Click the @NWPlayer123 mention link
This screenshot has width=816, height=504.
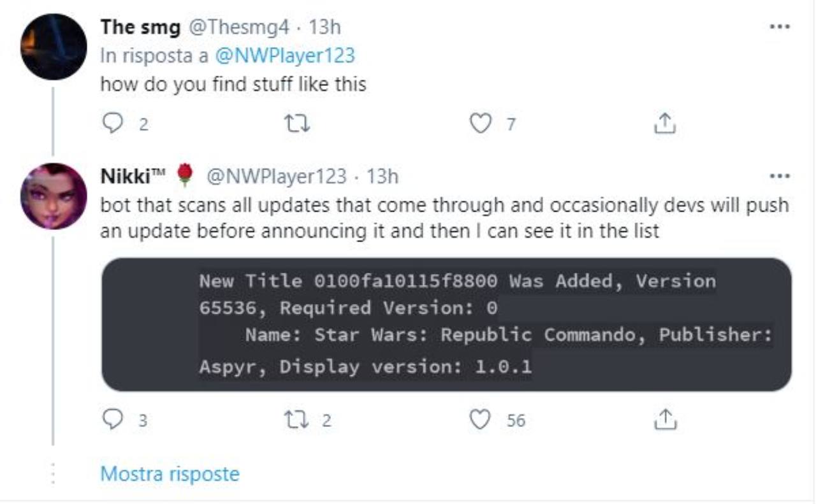[x=284, y=56]
